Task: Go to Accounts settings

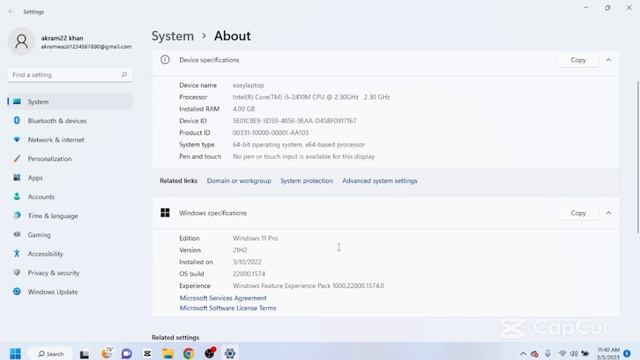Action: point(70,197)
